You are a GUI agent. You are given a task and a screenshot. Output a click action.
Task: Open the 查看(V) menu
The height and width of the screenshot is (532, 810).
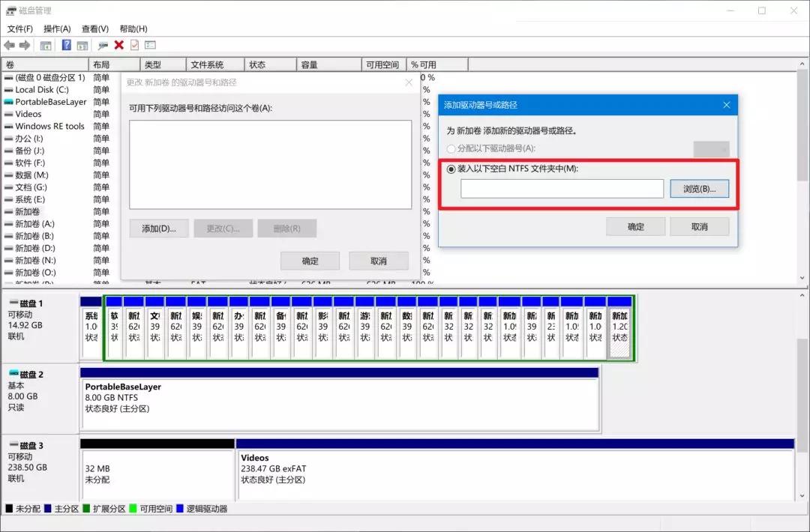point(95,28)
